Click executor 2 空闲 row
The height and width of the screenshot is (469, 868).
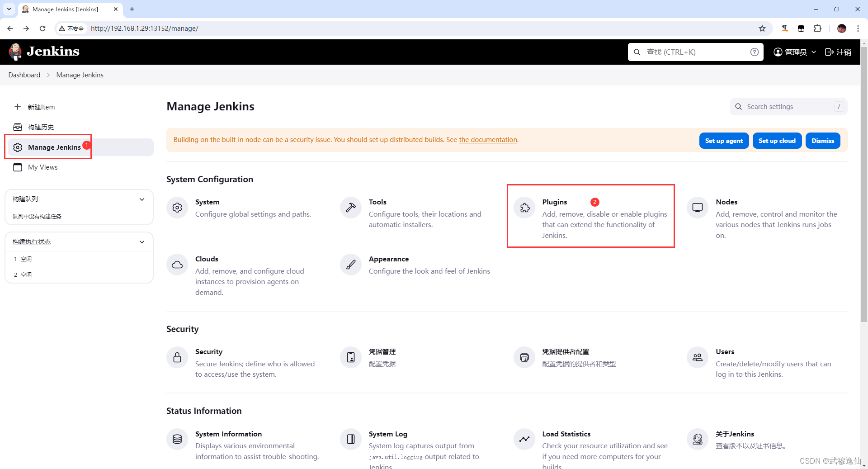pos(79,275)
